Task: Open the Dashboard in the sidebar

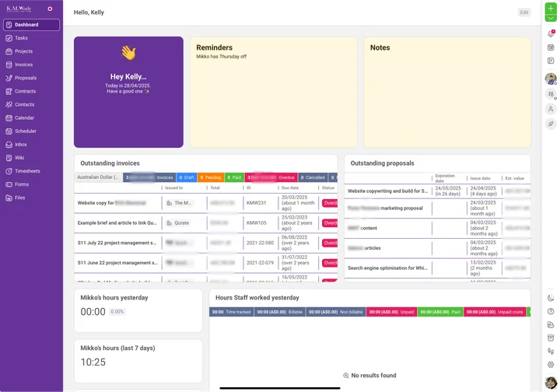Action: coord(31,25)
